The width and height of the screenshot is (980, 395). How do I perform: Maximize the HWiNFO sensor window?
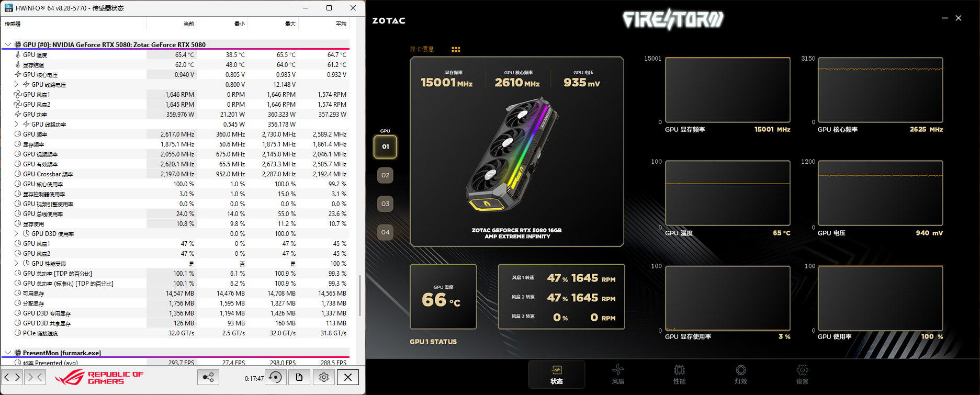329,8
